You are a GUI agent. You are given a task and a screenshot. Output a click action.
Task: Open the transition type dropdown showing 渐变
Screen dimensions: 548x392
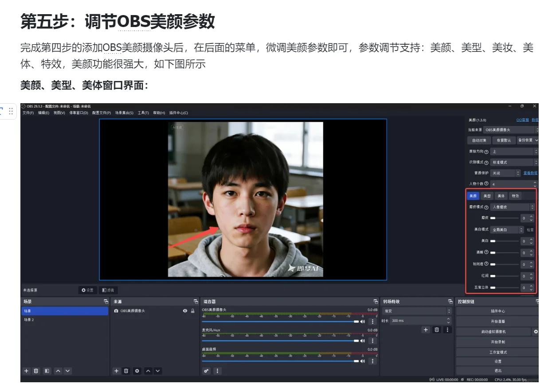(x=417, y=311)
